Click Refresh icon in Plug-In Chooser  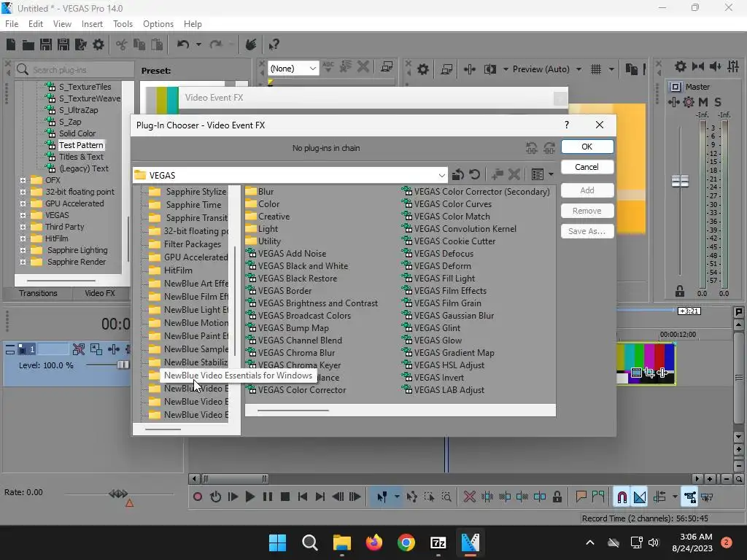474,175
